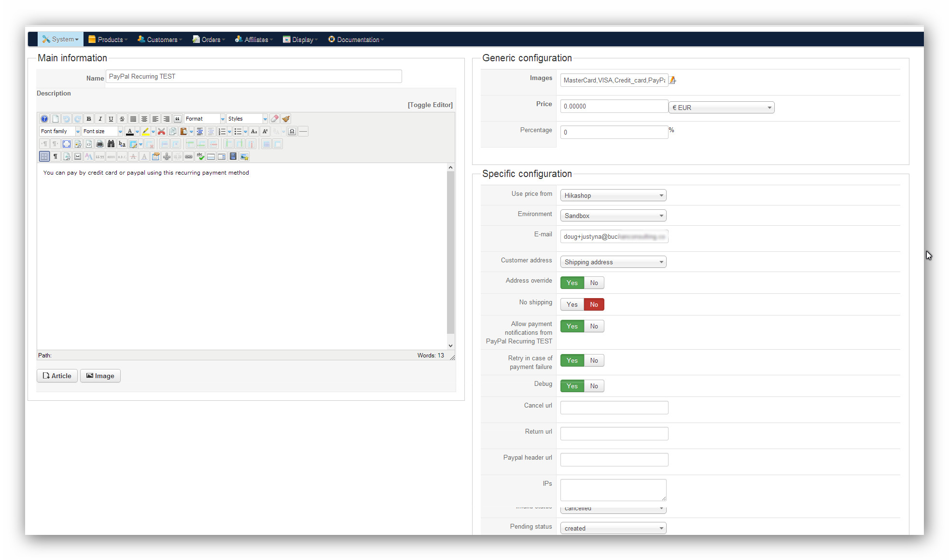Click the edit icon beside Images field

click(672, 80)
